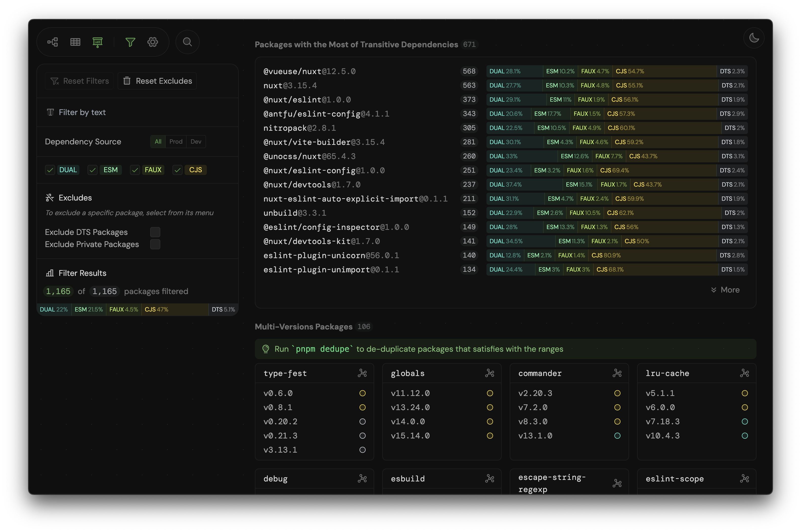Viewport: 801px width, 532px height.
Task: Expand the list with More
Action: click(x=725, y=290)
